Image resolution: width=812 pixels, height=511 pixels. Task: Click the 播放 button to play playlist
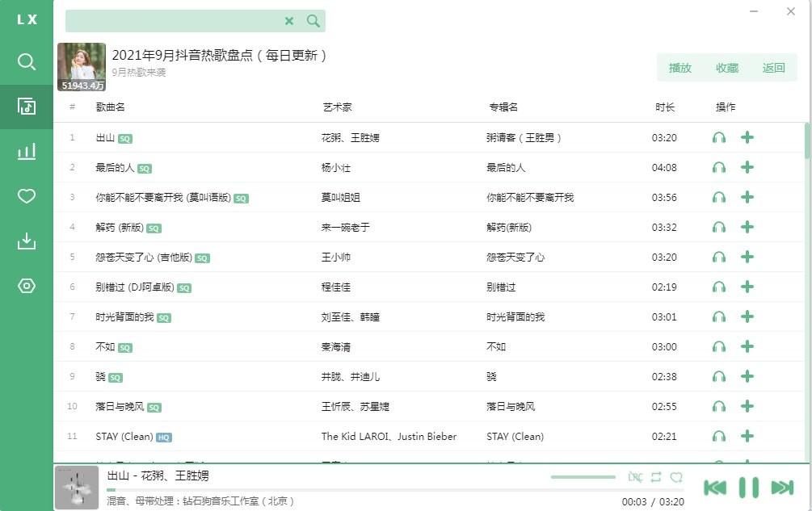tap(680, 68)
